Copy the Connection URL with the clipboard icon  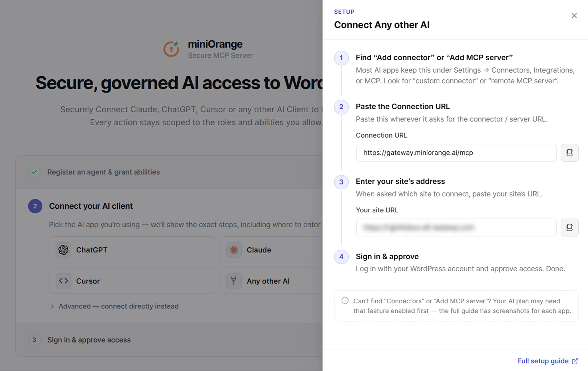(x=570, y=153)
